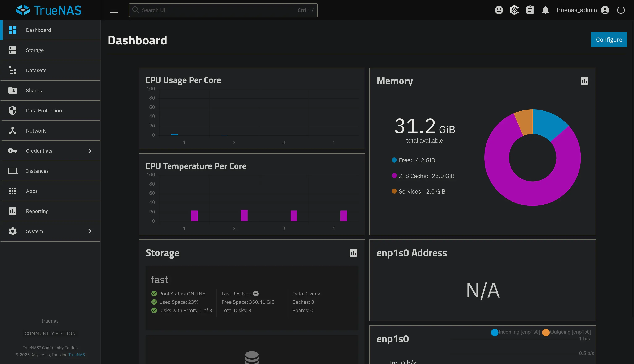Open the Datasets menu item
This screenshot has width=634, height=364.
tap(50, 70)
